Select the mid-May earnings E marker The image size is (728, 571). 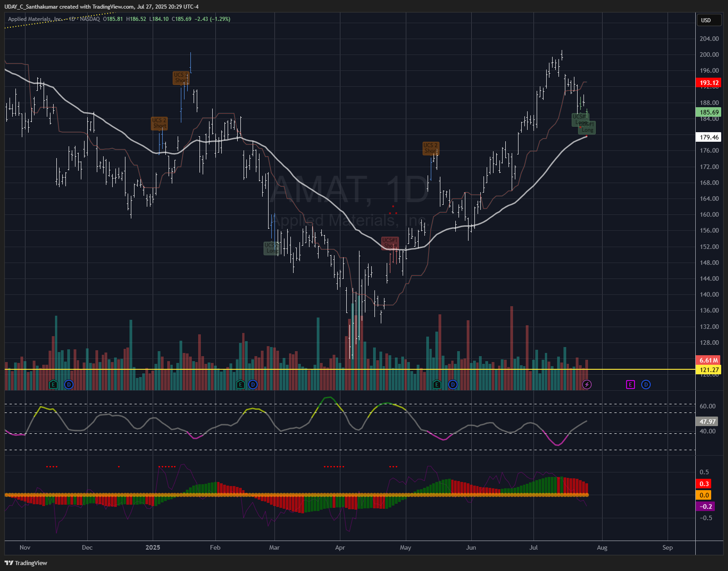437,385
